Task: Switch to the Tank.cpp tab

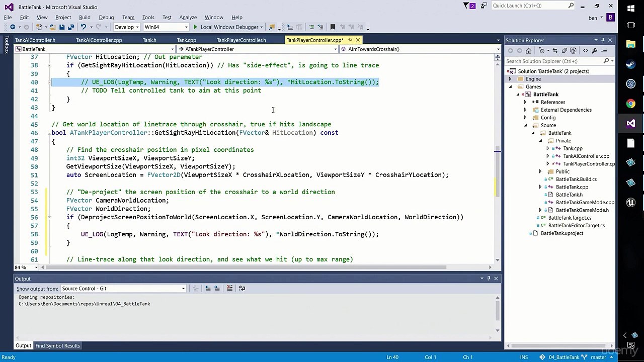Action: 186,40
